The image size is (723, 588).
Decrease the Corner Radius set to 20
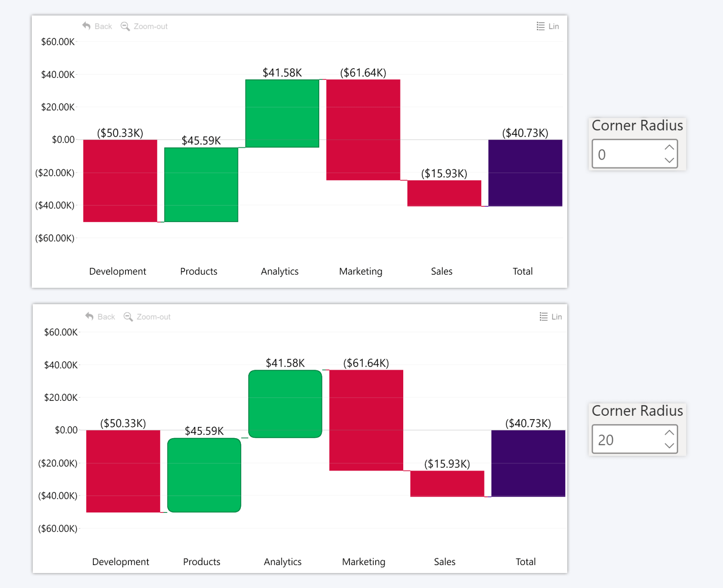(x=669, y=446)
